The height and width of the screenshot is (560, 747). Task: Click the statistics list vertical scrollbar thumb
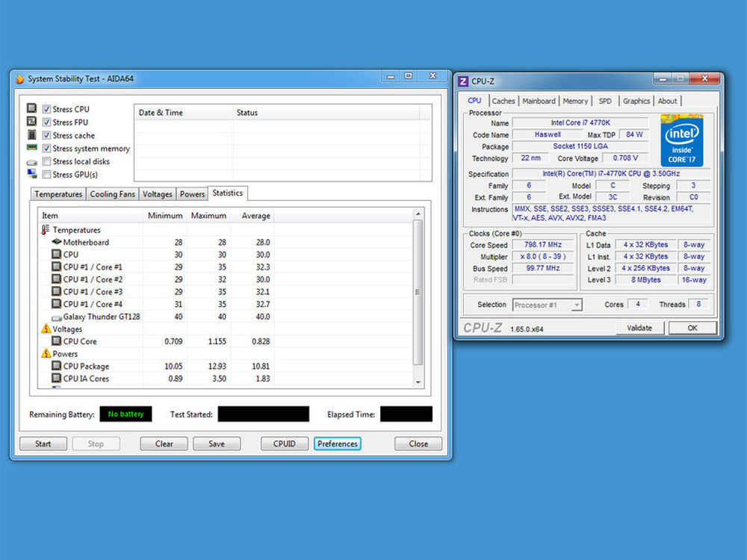click(x=418, y=292)
